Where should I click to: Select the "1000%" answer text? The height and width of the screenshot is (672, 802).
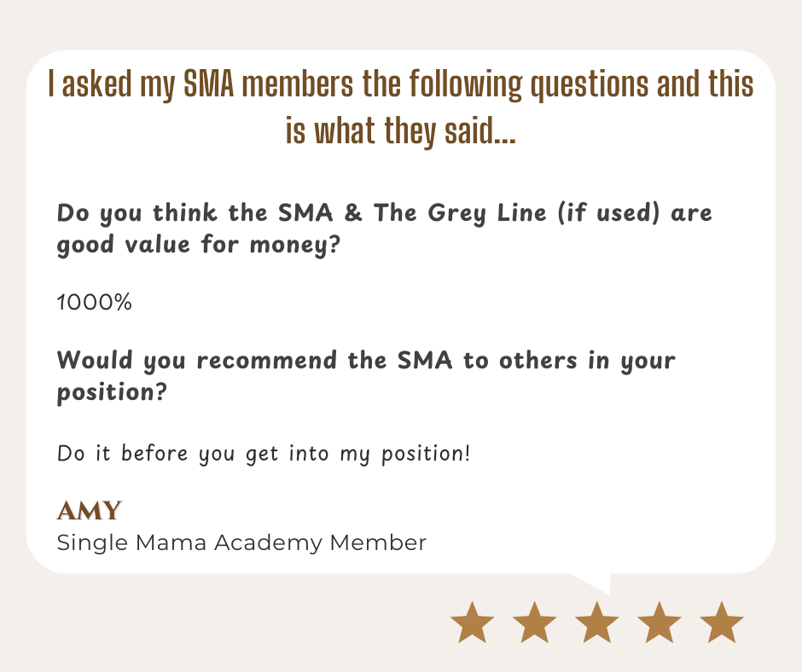coord(94,302)
